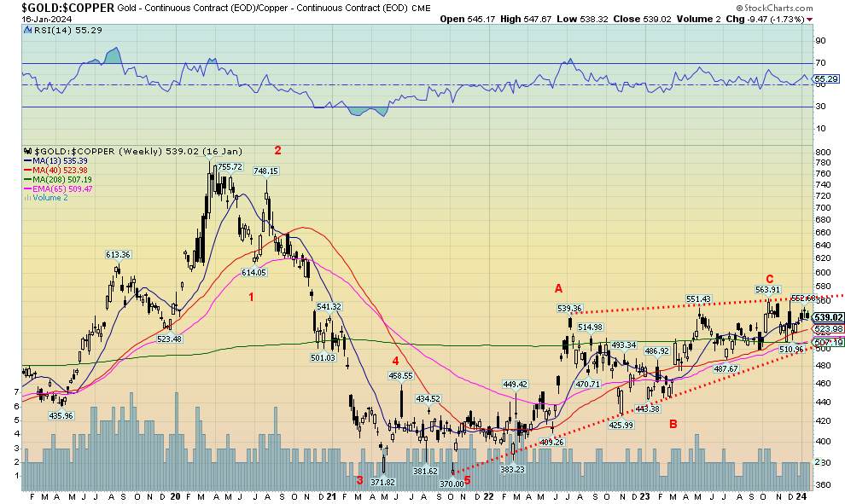The height and width of the screenshot is (504, 845).
Task: Click the red wave label A
Action: [558, 288]
